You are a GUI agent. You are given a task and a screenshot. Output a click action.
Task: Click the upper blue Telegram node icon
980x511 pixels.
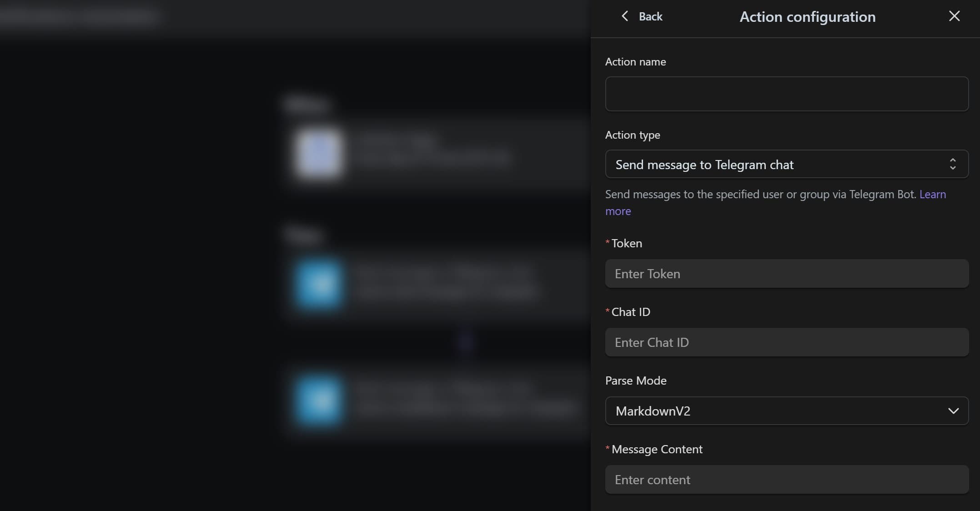point(318,284)
